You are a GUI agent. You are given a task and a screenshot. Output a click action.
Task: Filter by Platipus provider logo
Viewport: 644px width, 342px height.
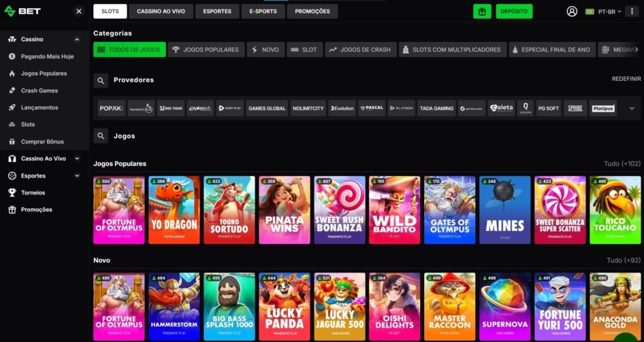[603, 108]
